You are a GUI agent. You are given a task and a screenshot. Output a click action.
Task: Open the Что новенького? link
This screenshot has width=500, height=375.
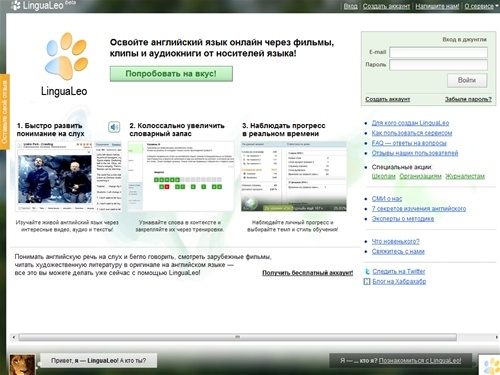396,241
